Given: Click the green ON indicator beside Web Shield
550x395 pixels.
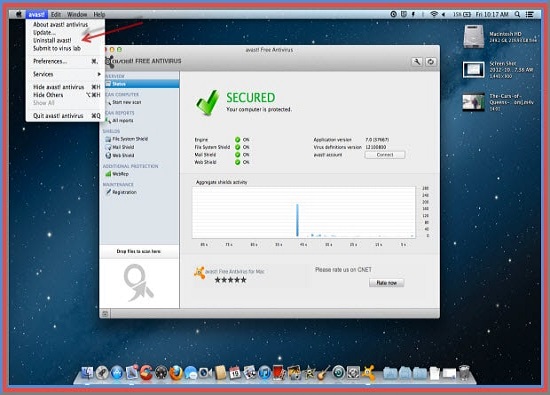Looking at the screenshot, I should tap(237, 162).
